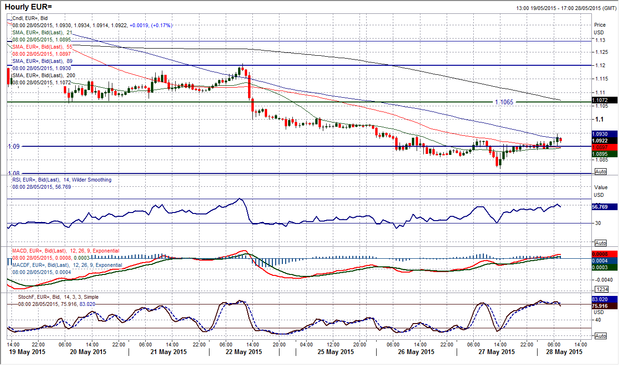Select the SMA 200 legend entry
The height and width of the screenshot is (365, 619).
(x=43, y=75)
